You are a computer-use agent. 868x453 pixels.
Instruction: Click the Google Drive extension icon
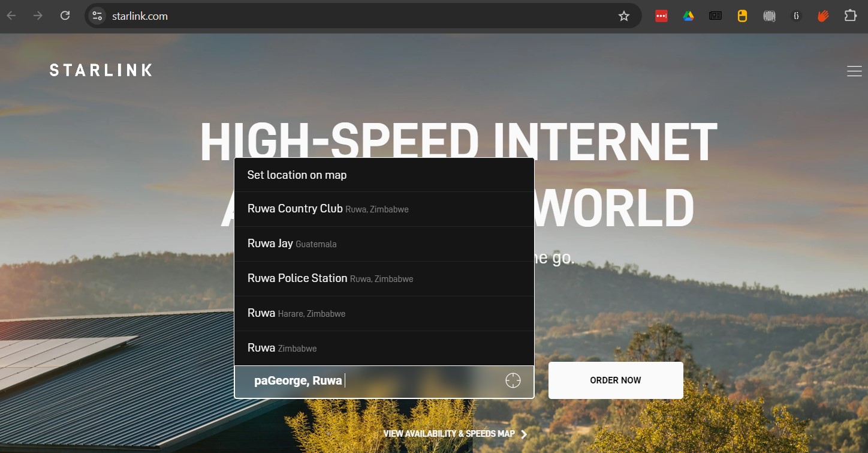coord(688,16)
